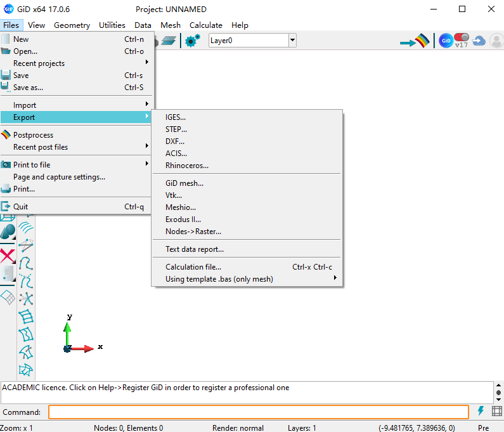The width and height of the screenshot is (504, 432).
Task: Export as Exodus II...
Action: point(247,219)
